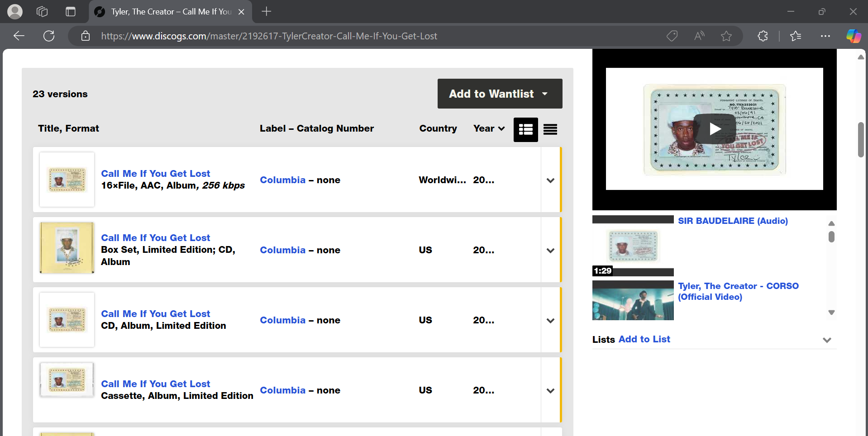Open the Cassette release title link
Image resolution: width=868 pixels, height=436 pixels.
155,384
